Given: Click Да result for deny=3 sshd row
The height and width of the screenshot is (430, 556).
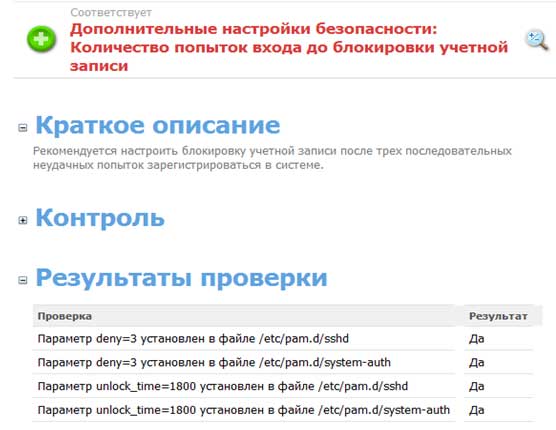Looking at the screenshot, I should click(477, 339).
